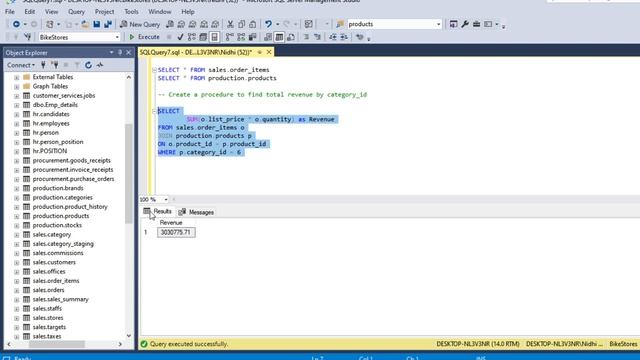Expand the External Tables folder
Screen dimensions: 640x360
coord(16,77)
